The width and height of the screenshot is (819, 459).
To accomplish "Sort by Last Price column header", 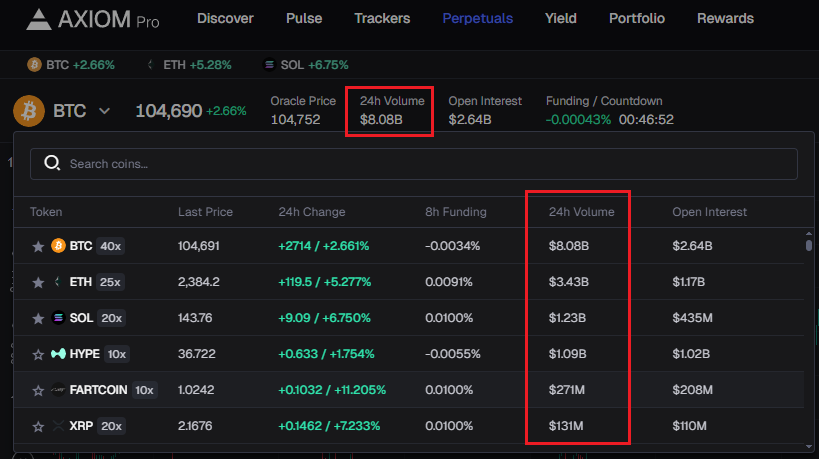I will point(205,212).
